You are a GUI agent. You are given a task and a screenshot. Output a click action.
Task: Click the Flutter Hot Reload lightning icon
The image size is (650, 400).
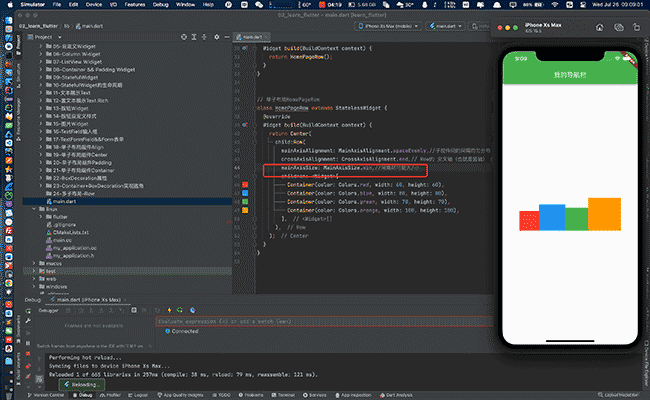(x=169, y=310)
